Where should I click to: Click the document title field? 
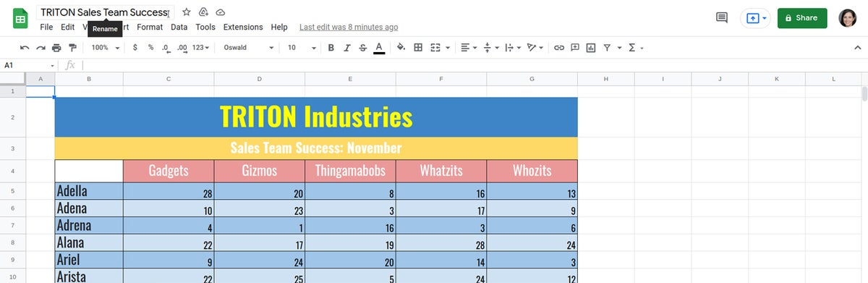point(105,13)
